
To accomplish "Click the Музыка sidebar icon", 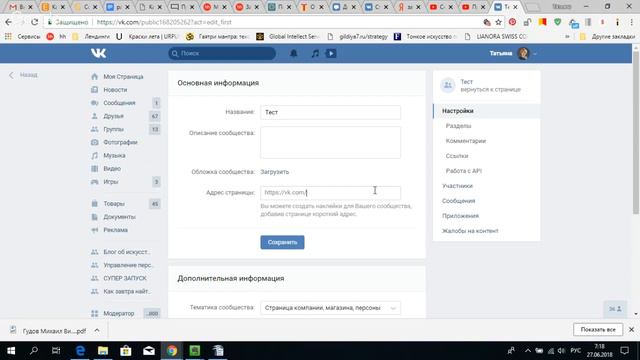I will pyautogui.click(x=95, y=156).
